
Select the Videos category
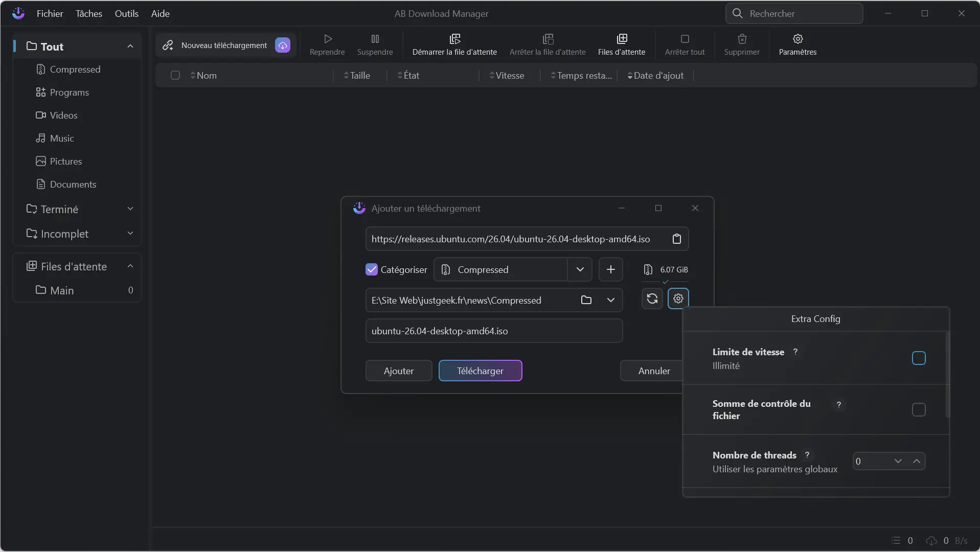77,115
